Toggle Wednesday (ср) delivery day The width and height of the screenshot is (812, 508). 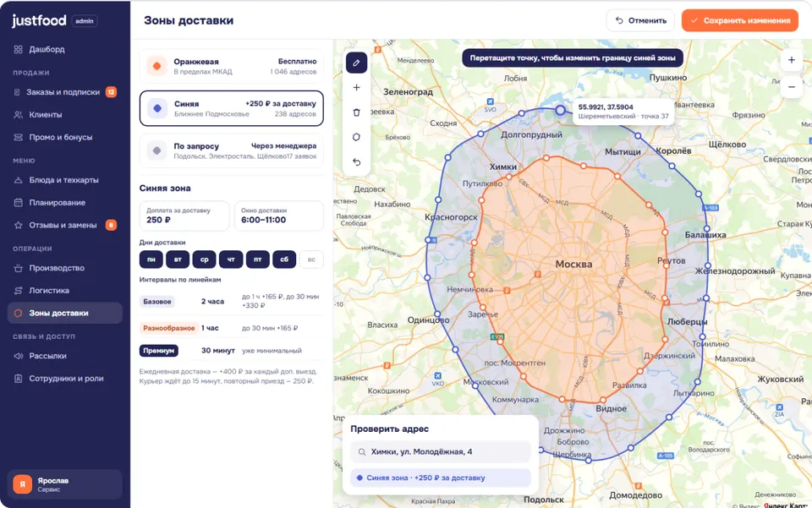click(205, 259)
